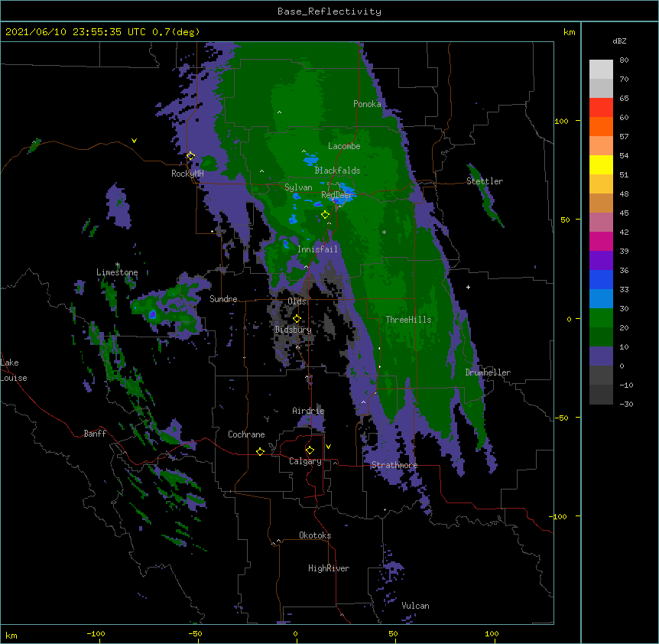This screenshot has height=644, width=659.
Task: Select the light gray 80-70 dBZ legend swatch
Action: coord(601,70)
